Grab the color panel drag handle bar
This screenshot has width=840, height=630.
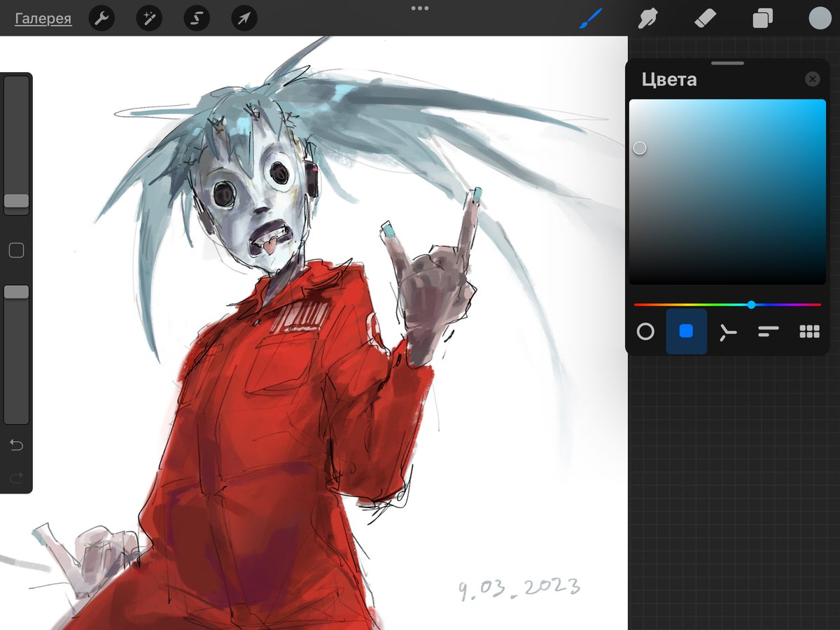coord(727,63)
